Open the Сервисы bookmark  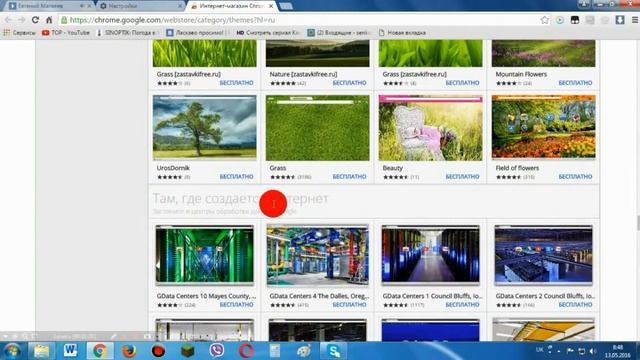(x=20, y=33)
